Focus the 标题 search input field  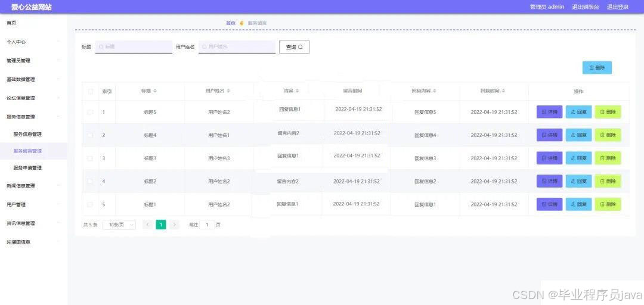coord(134,47)
